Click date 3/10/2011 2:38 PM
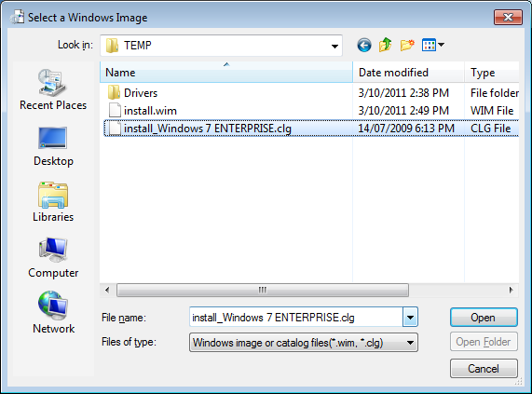 pos(403,92)
